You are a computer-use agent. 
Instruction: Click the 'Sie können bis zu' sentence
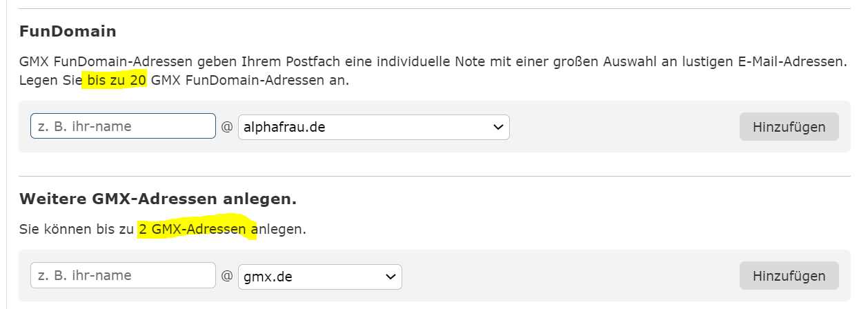click(x=77, y=229)
